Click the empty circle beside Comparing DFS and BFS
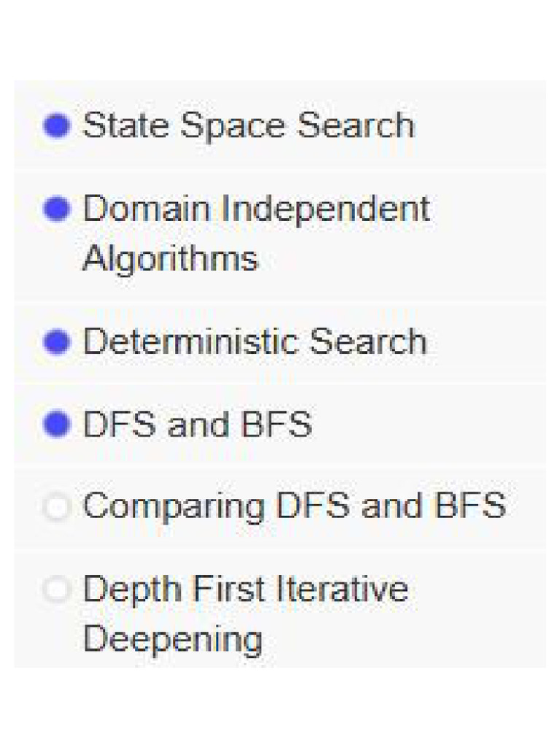Image resolution: width=560 pixels, height=747 pixels. 57,507
